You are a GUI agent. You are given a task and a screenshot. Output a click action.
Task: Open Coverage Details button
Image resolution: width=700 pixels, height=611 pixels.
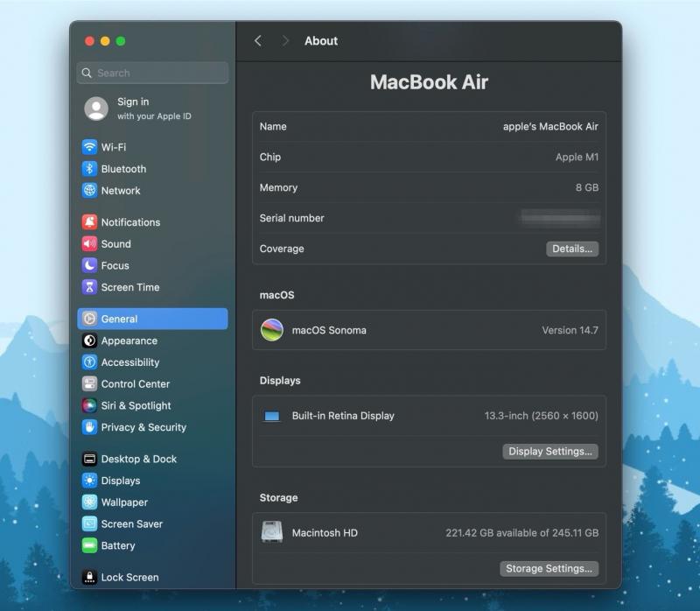(572, 249)
